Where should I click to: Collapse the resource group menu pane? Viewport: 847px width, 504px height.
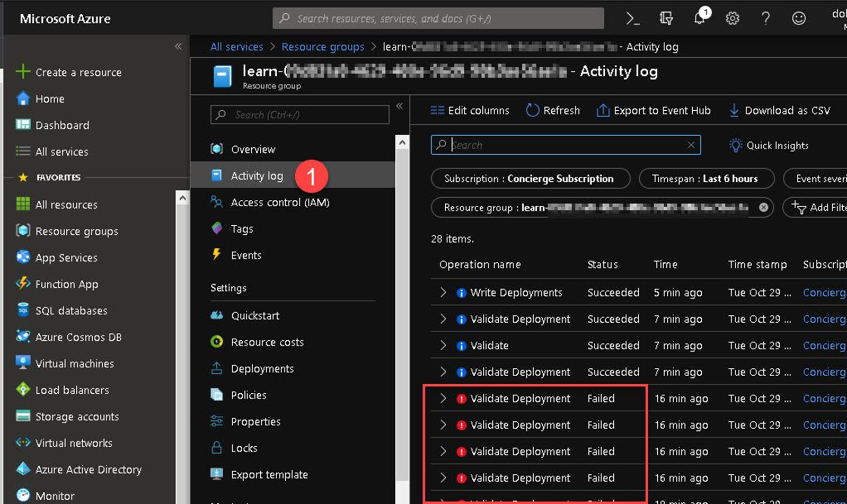pyautogui.click(x=399, y=106)
